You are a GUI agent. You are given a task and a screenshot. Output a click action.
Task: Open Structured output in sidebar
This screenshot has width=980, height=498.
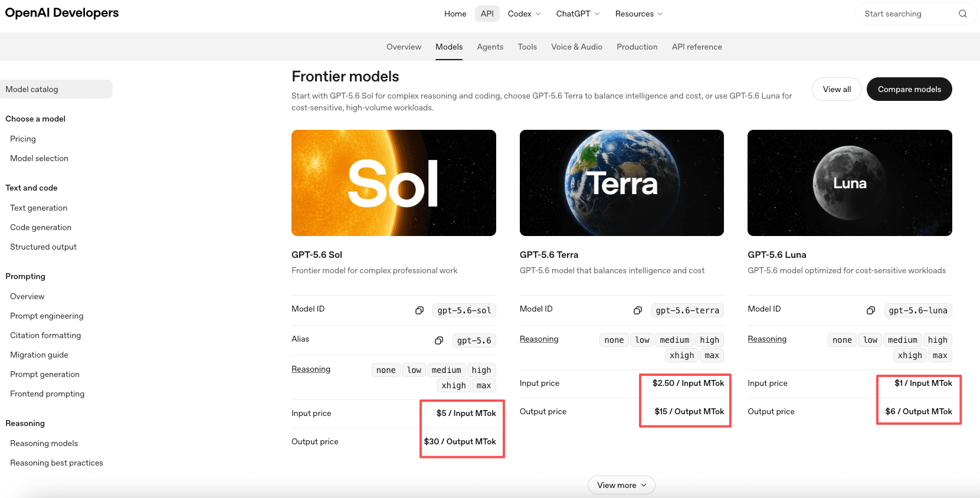[43, 247]
